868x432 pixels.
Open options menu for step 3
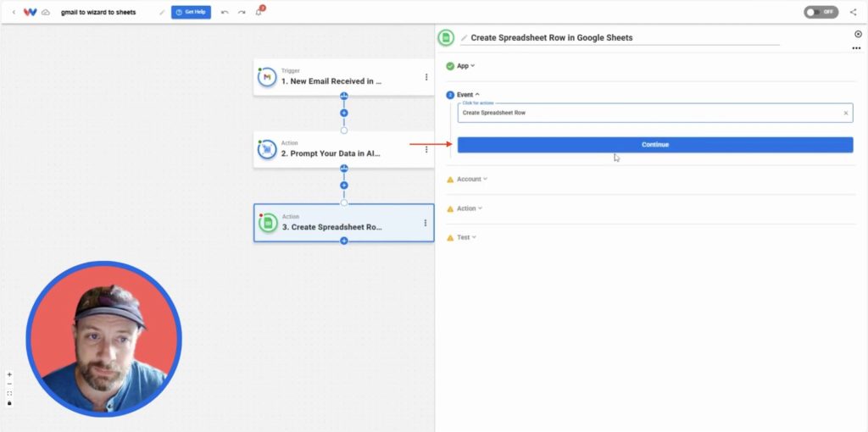426,223
